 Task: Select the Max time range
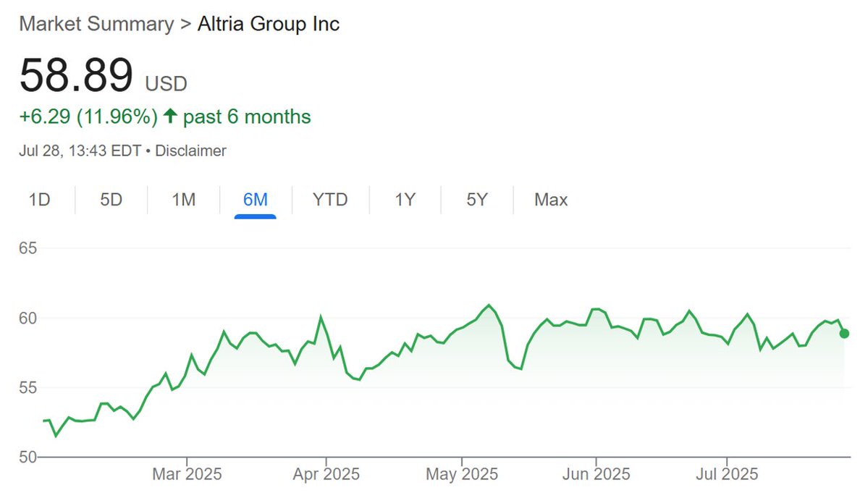pos(551,200)
